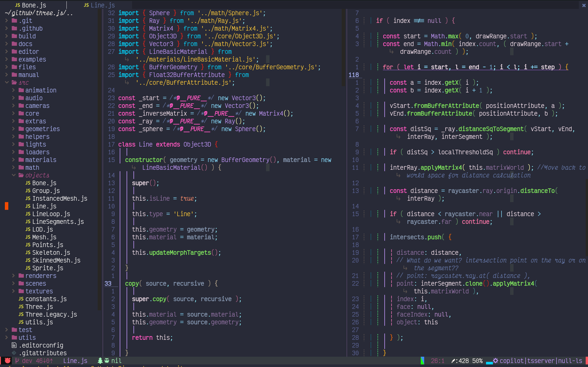
Task: Open Skeleton.js in the file tree
Action: [51, 252]
